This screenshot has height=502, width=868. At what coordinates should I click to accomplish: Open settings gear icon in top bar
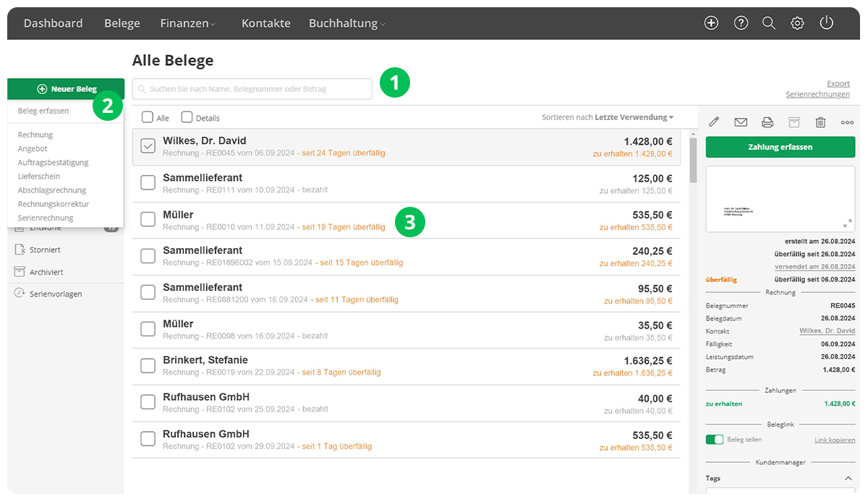(797, 23)
